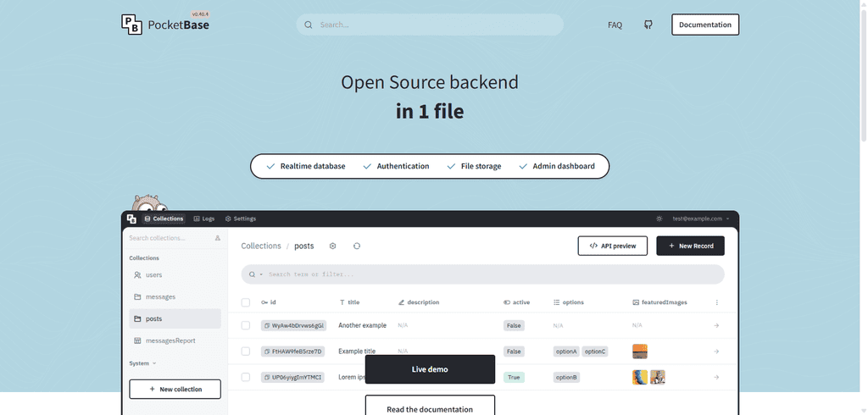Viewport: 868px width, 415px height.
Task: Open the Example title featured image thumbnail
Action: coord(640,351)
